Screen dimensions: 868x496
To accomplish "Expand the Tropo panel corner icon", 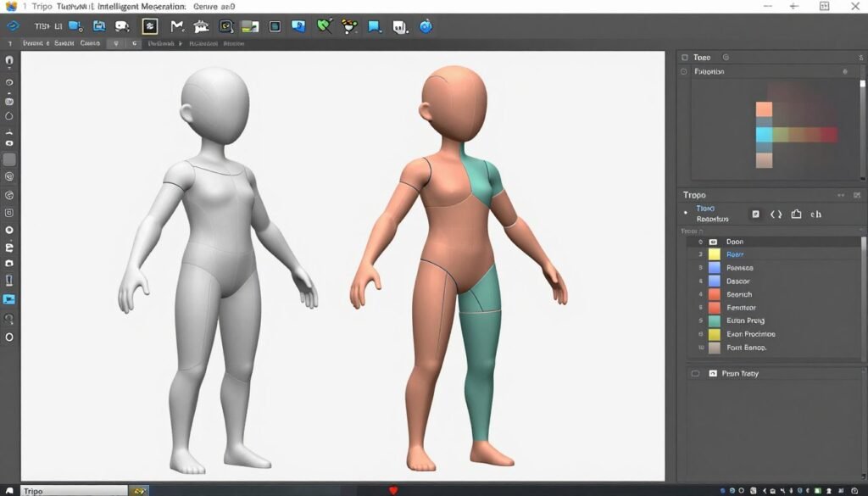I will tap(857, 195).
